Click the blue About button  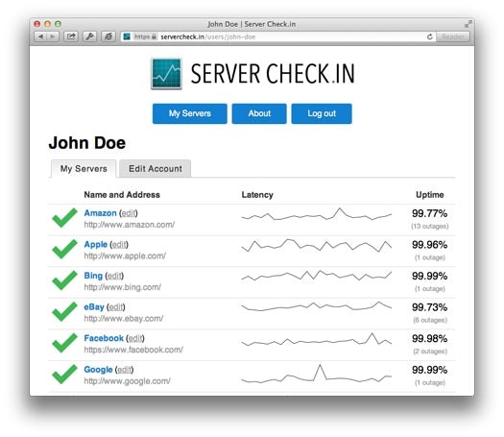tap(259, 113)
